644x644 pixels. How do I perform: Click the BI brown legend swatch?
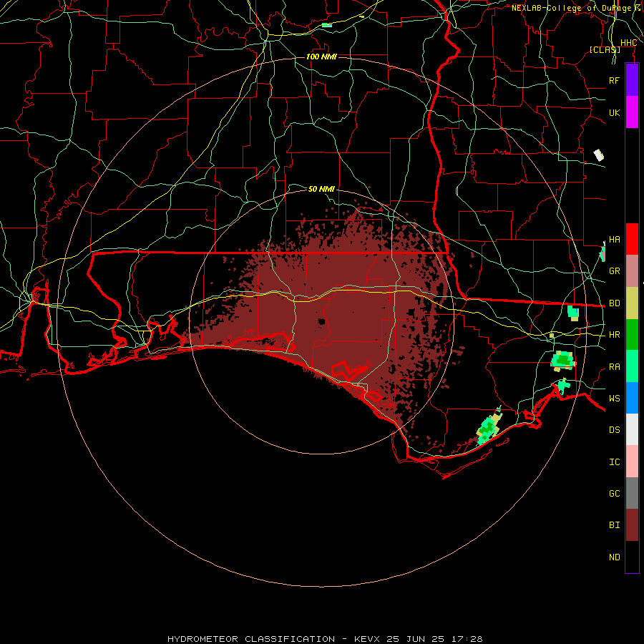[632, 525]
